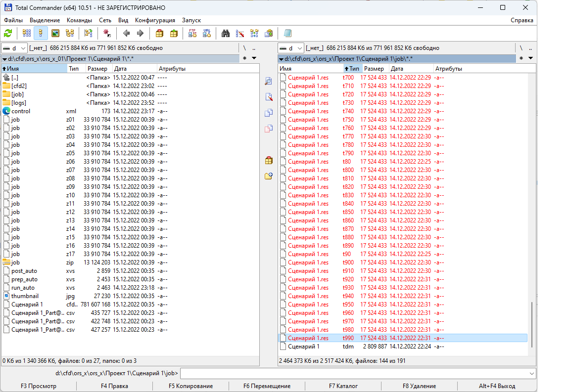
Task: Switch to brief file names view
Action: [27, 34]
